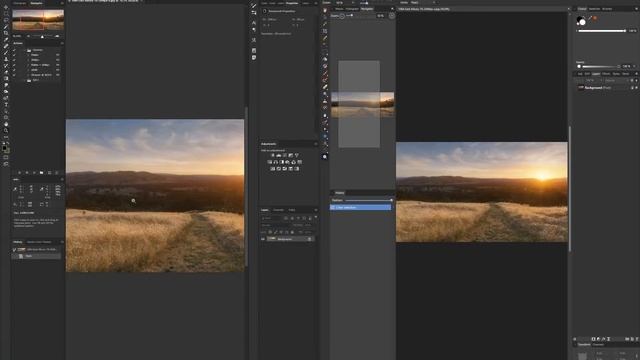Select the Affinity Photo Zoom tool

click(x=324, y=156)
